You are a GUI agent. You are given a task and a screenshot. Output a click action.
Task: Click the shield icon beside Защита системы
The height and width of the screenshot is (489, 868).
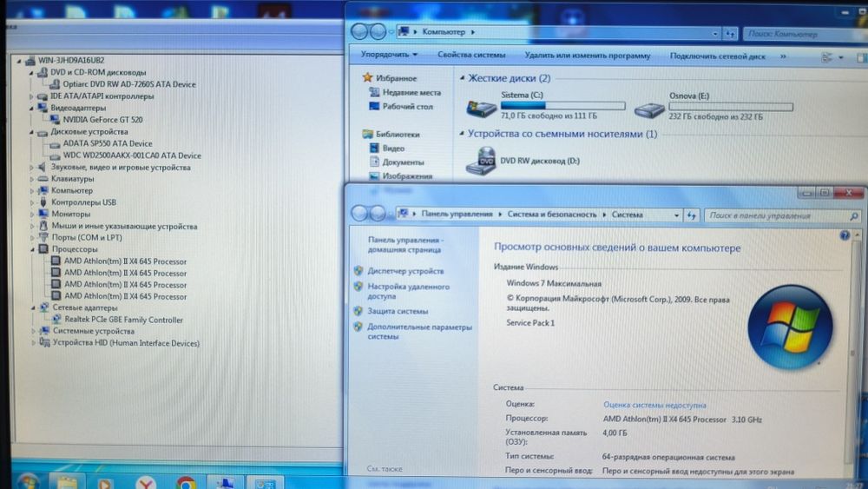pos(358,311)
